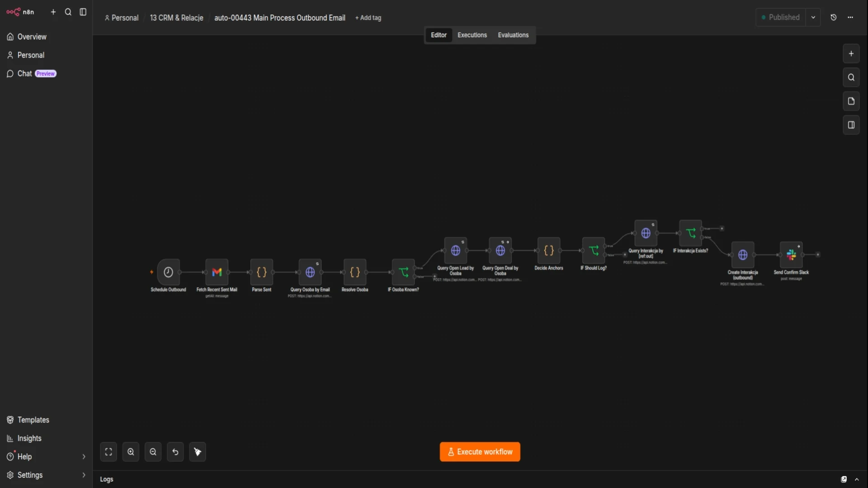The width and height of the screenshot is (868, 488).
Task: Open Personal in the sidebar
Action: click(x=46, y=55)
